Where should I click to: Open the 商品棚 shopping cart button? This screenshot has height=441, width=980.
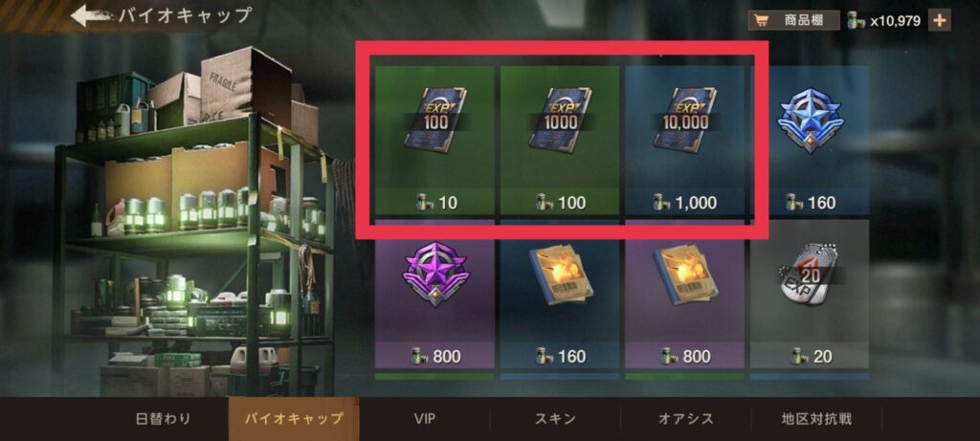pos(793,21)
